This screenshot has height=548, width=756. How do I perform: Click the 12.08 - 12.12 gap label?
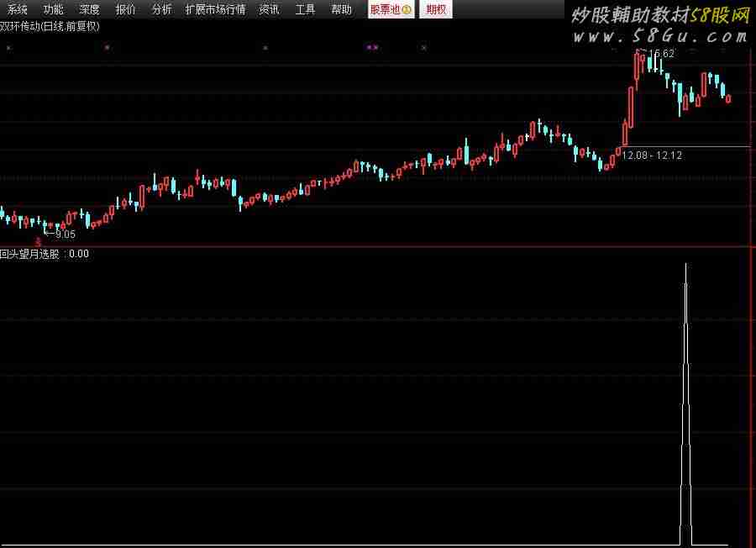[x=652, y=155]
